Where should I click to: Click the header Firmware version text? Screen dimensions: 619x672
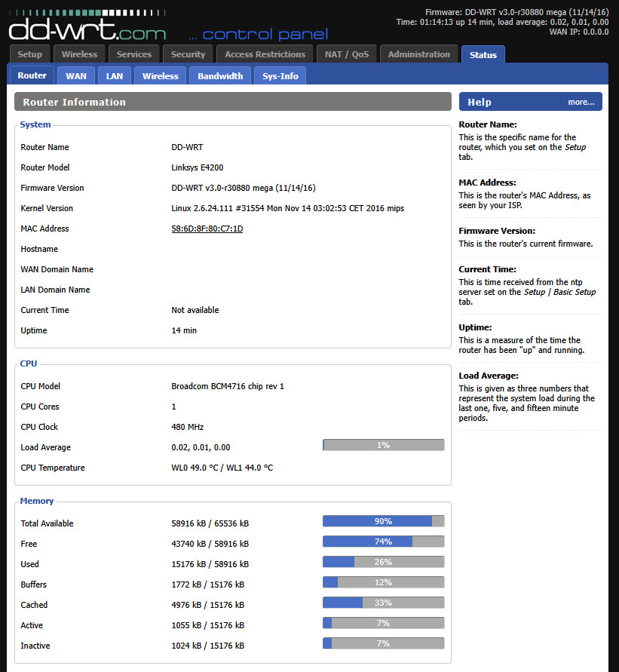(516, 12)
